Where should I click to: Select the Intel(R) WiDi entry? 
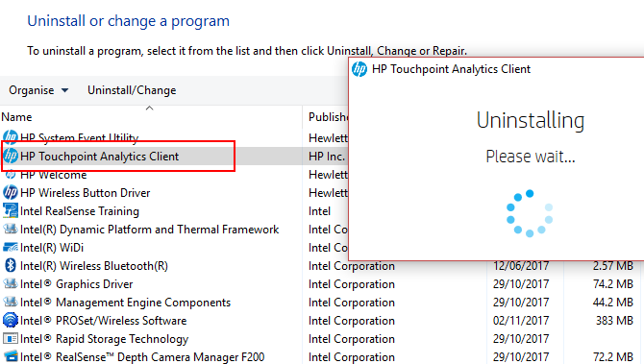(x=52, y=248)
